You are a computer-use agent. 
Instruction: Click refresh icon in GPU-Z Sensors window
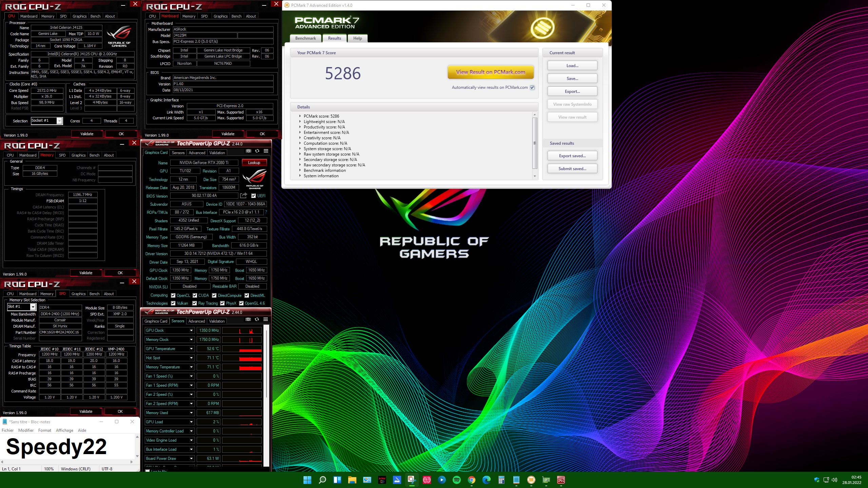[257, 320]
